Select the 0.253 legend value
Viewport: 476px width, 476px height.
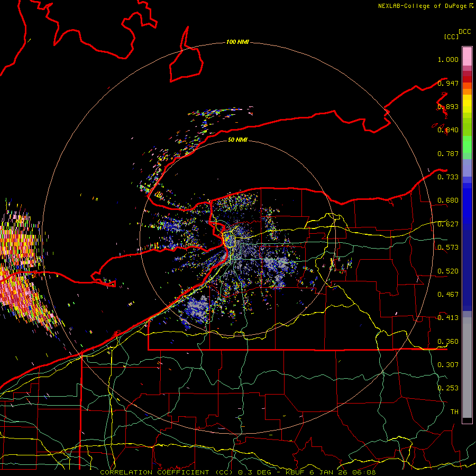pos(448,388)
